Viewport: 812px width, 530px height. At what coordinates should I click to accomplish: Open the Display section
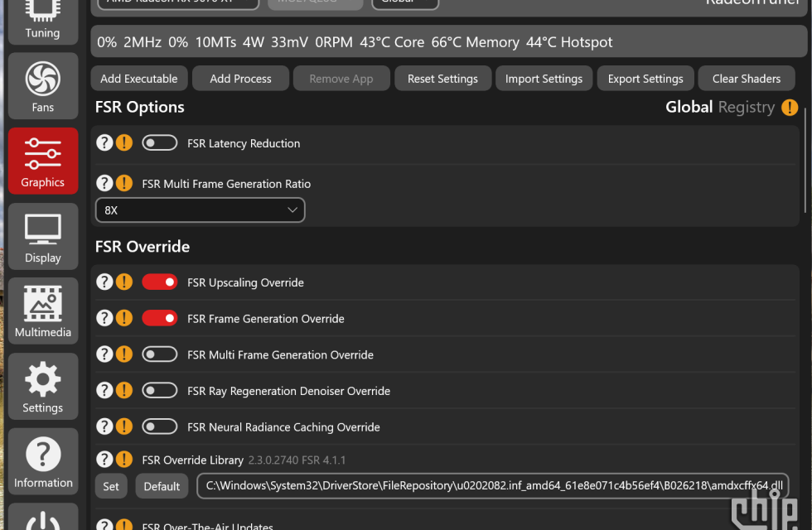[43, 236]
